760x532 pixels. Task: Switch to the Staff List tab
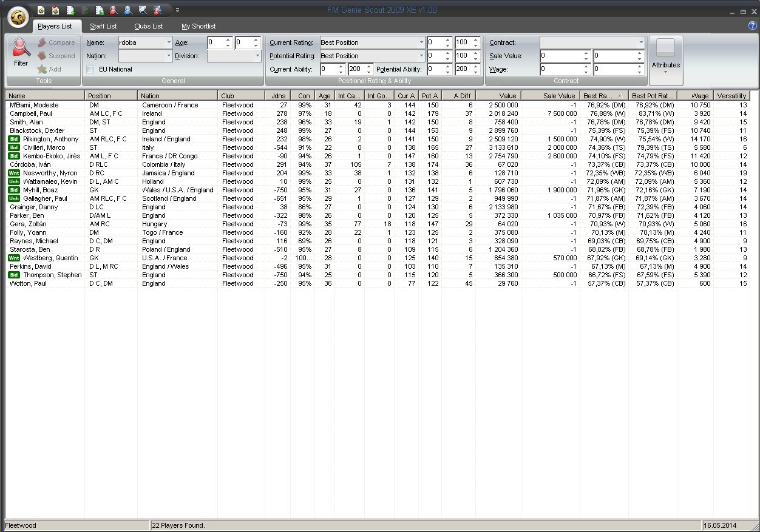coord(103,26)
